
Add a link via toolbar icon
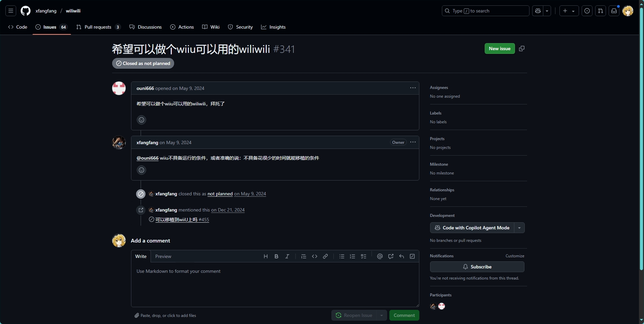pos(325,256)
